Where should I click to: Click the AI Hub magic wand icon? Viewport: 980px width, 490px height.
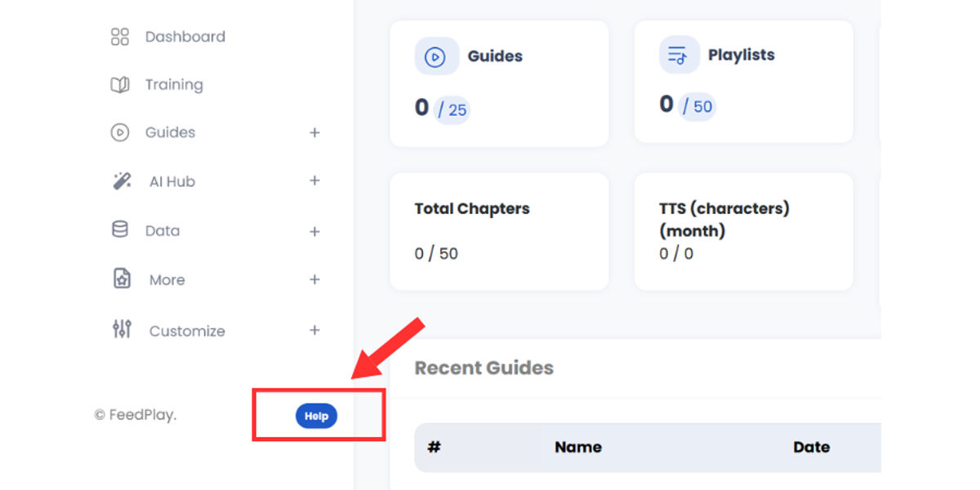(122, 181)
